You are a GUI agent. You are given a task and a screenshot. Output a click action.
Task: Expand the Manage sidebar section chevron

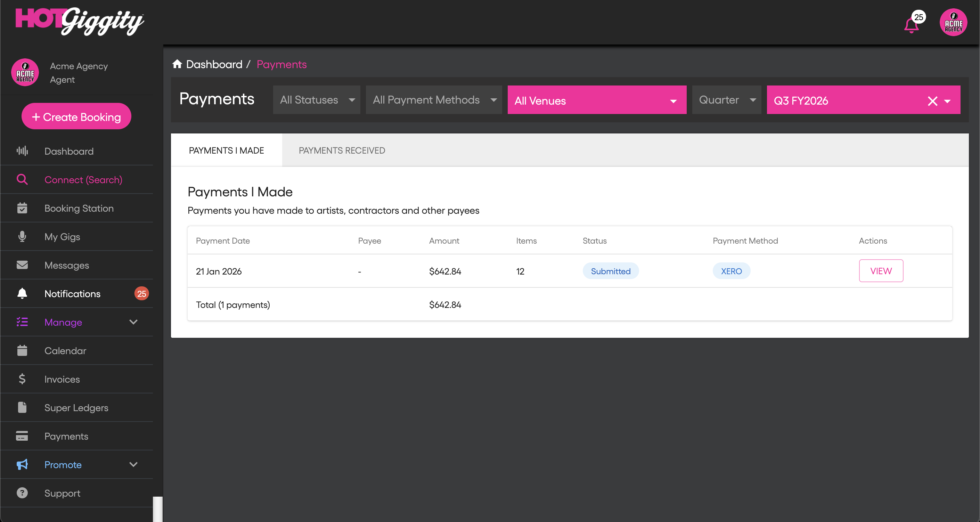133,322
